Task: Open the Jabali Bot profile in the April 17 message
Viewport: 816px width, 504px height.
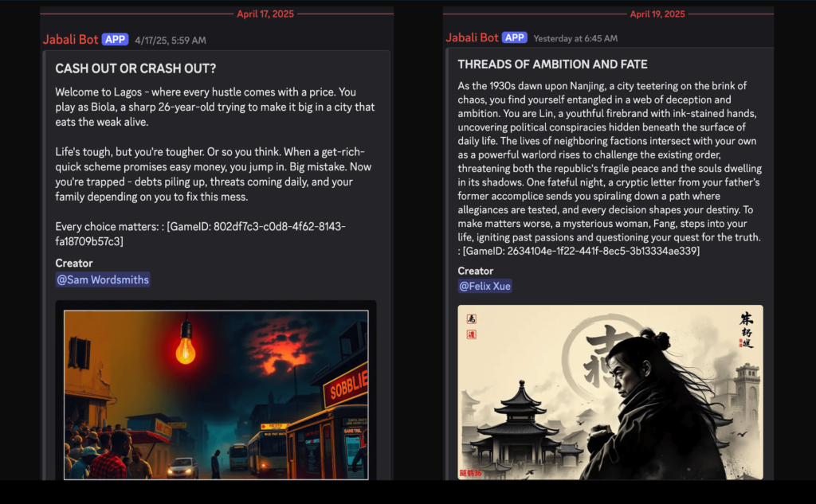Action: (x=70, y=40)
